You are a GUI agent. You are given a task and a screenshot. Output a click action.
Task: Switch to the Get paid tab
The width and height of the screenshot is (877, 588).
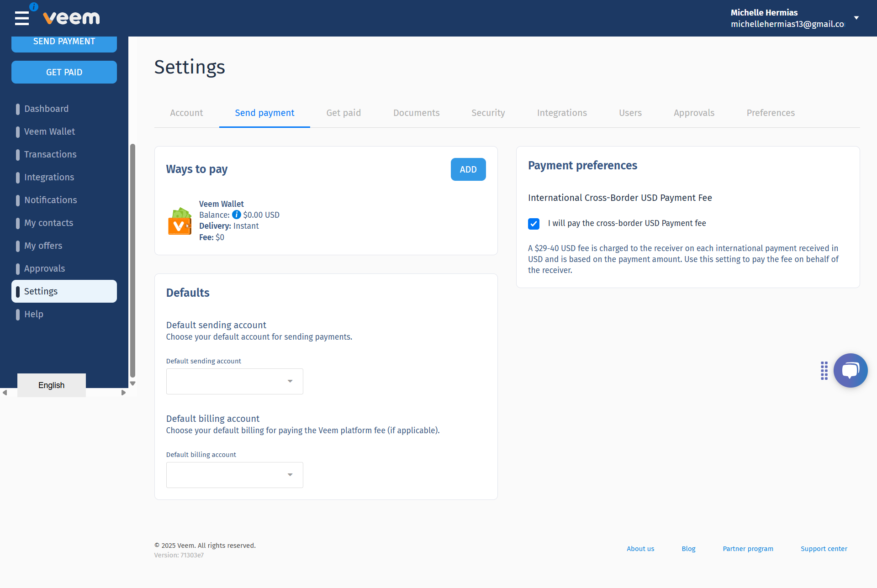click(x=343, y=113)
